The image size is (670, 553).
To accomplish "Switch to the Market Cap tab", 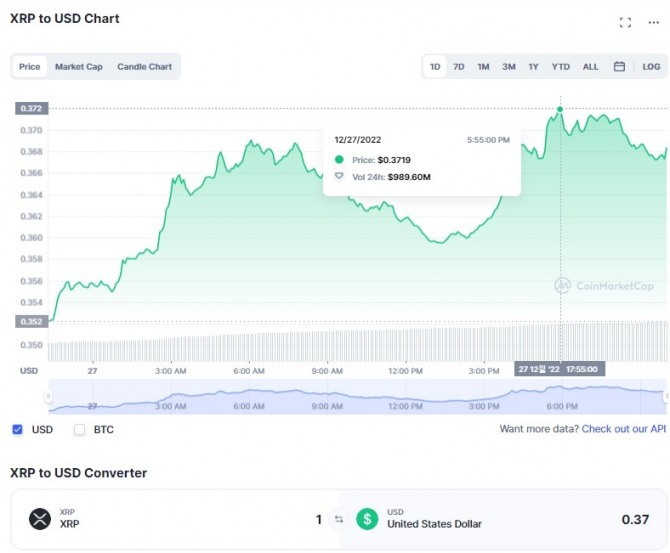I will tap(79, 67).
